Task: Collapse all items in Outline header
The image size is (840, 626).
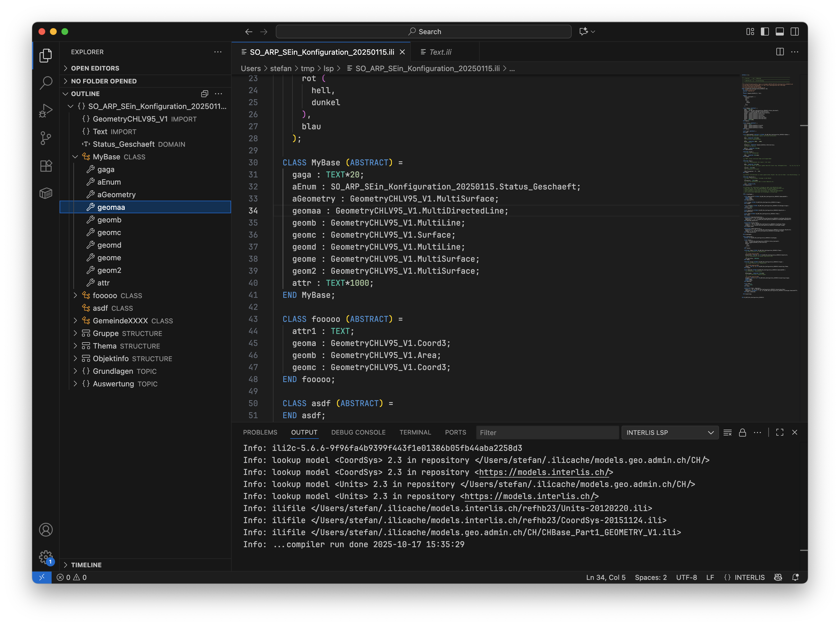Action: pyautogui.click(x=205, y=94)
